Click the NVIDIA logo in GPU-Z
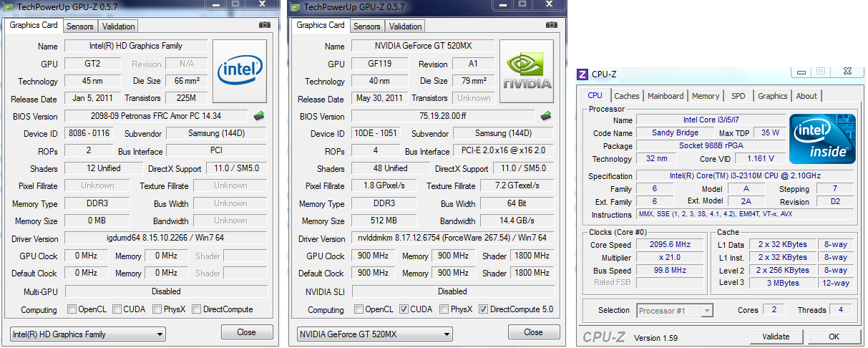The width and height of the screenshot is (868, 348). click(527, 71)
